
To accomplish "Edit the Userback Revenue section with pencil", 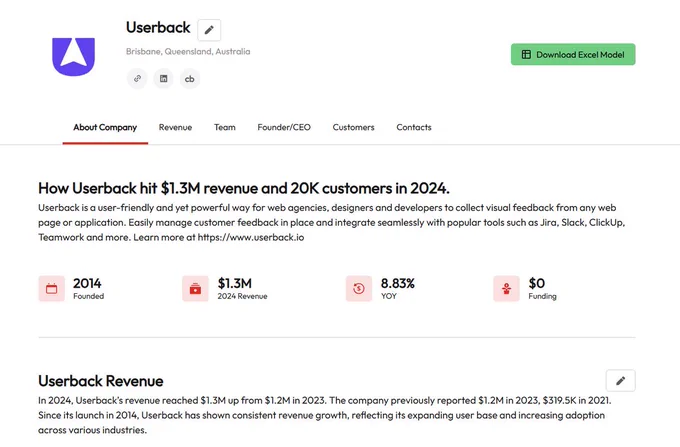I will pos(621,381).
